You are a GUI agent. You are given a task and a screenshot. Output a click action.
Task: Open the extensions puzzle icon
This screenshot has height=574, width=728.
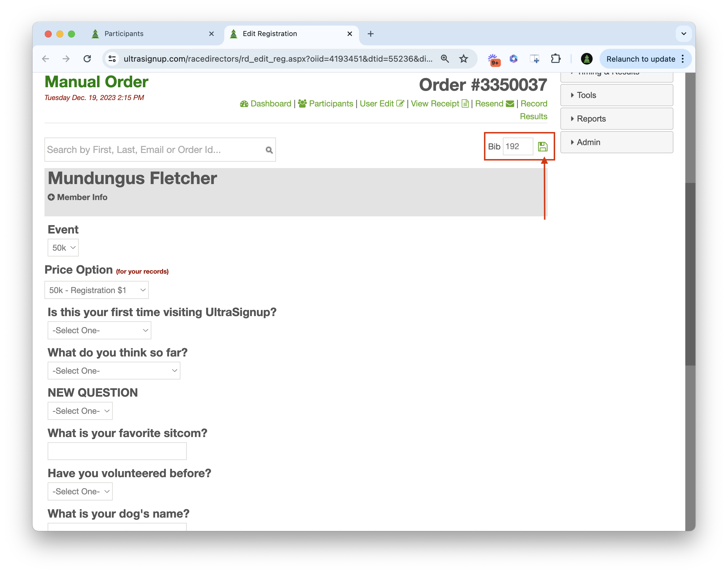pos(555,59)
